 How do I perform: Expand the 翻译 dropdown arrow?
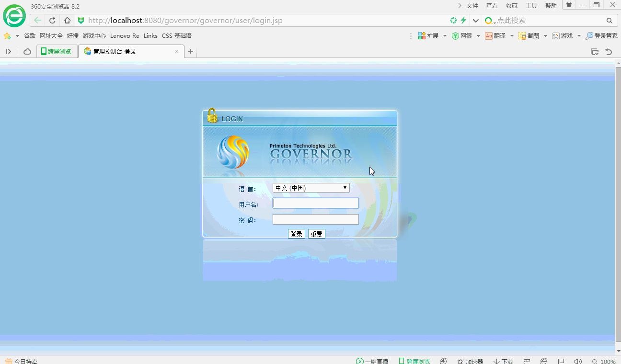click(512, 36)
